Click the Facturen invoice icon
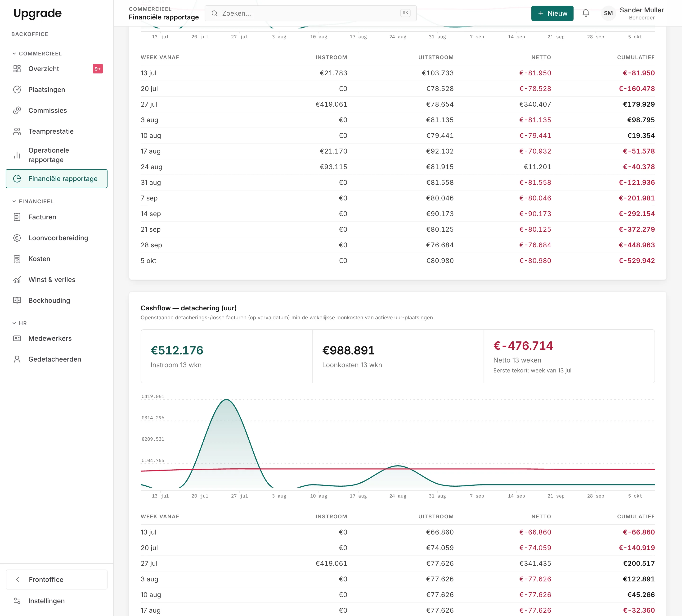682x616 pixels. pos(17,217)
